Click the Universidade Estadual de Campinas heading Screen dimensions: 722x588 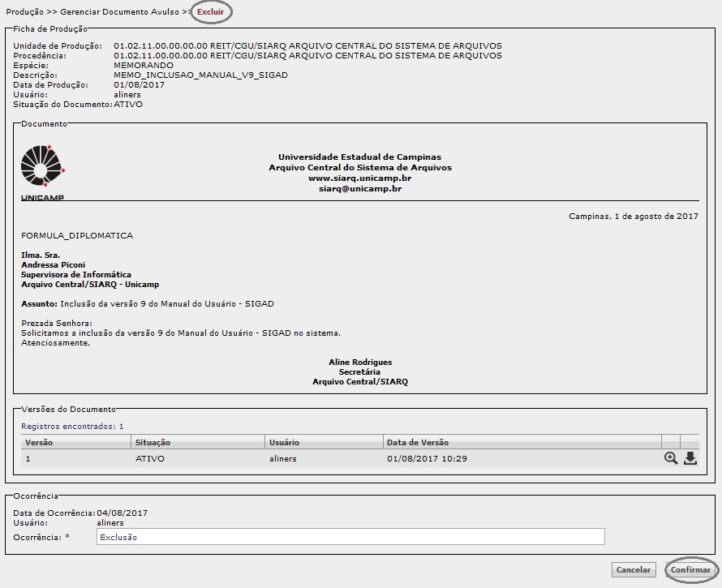tap(359, 157)
